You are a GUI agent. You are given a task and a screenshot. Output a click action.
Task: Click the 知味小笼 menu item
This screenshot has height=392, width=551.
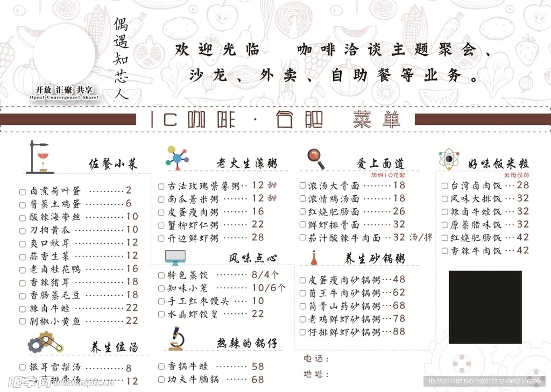pos(188,288)
